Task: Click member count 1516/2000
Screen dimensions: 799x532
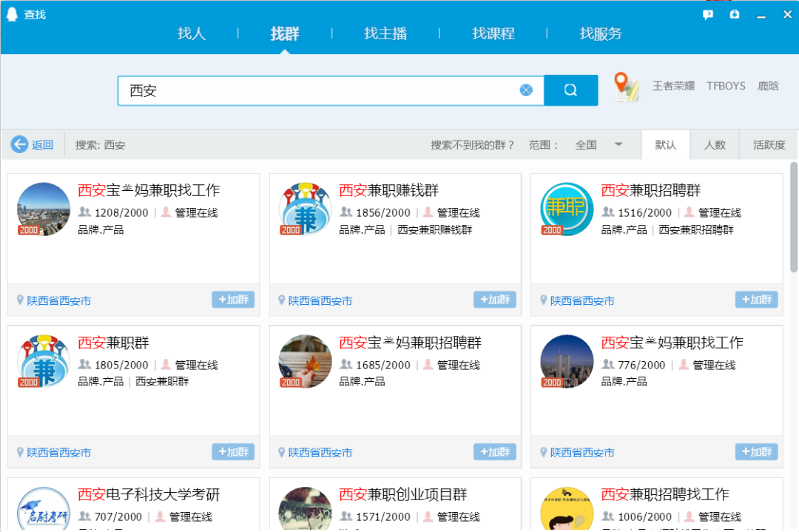Action: click(x=644, y=212)
